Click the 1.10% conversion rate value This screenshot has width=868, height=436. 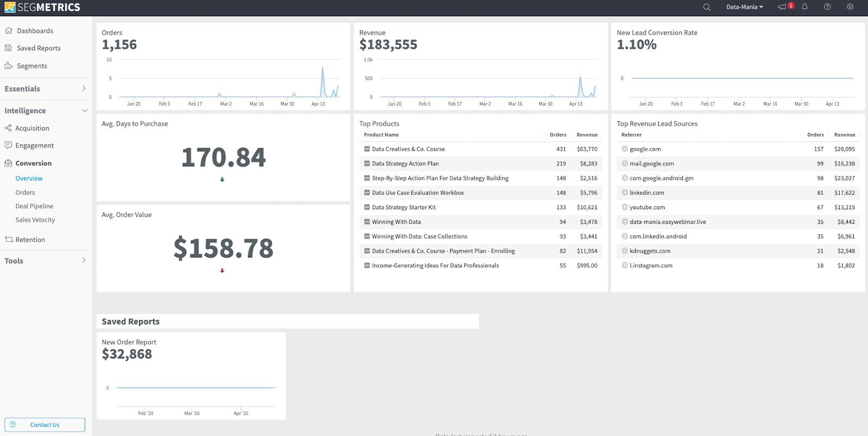(x=636, y=44)
